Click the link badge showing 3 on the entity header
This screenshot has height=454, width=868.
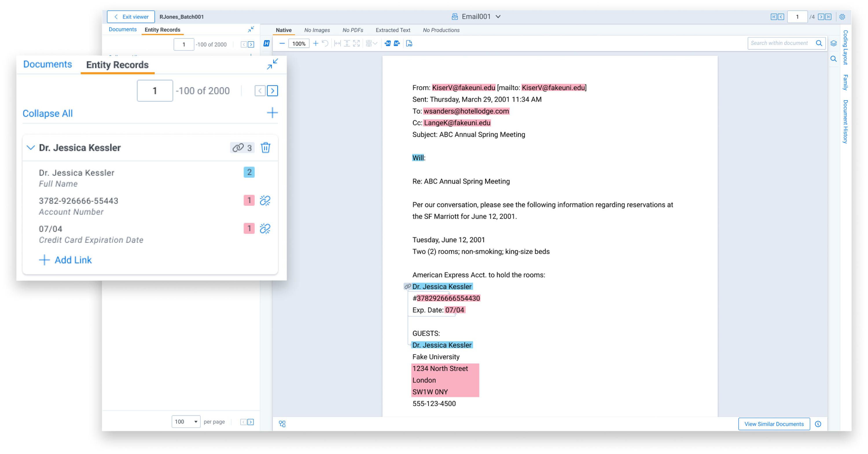[242, 147]
